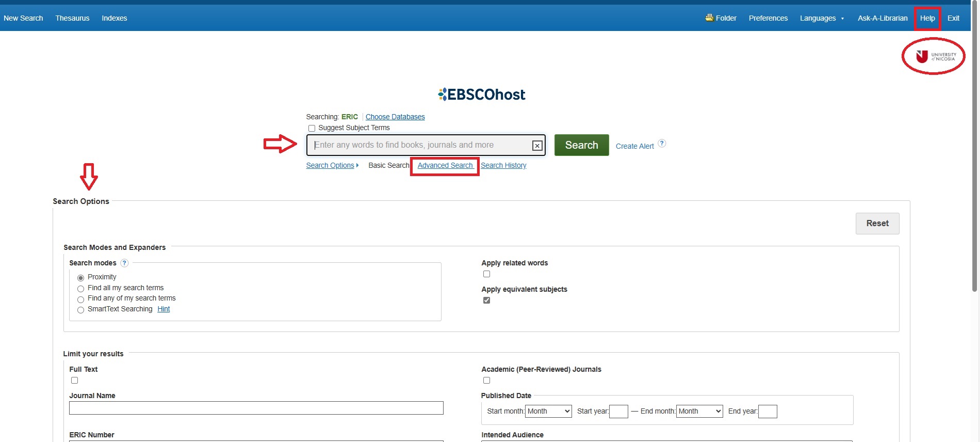Click the Create Alert link
This screenshot has height=442, width=980.
(x=634, y=146)
